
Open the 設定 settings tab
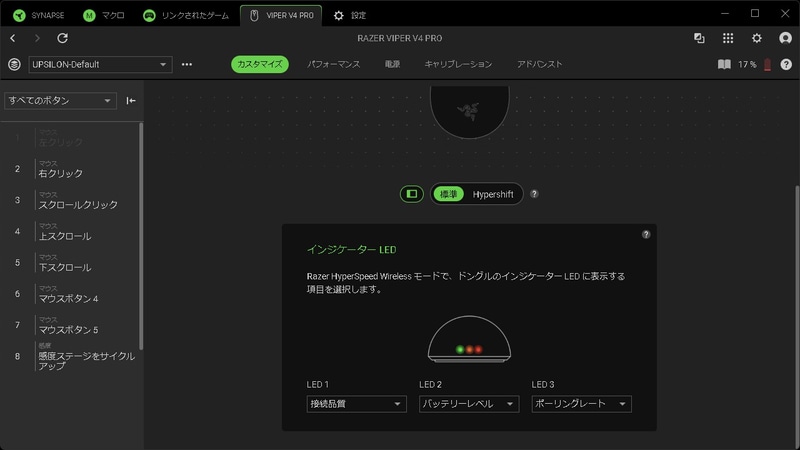coord(349,15)
